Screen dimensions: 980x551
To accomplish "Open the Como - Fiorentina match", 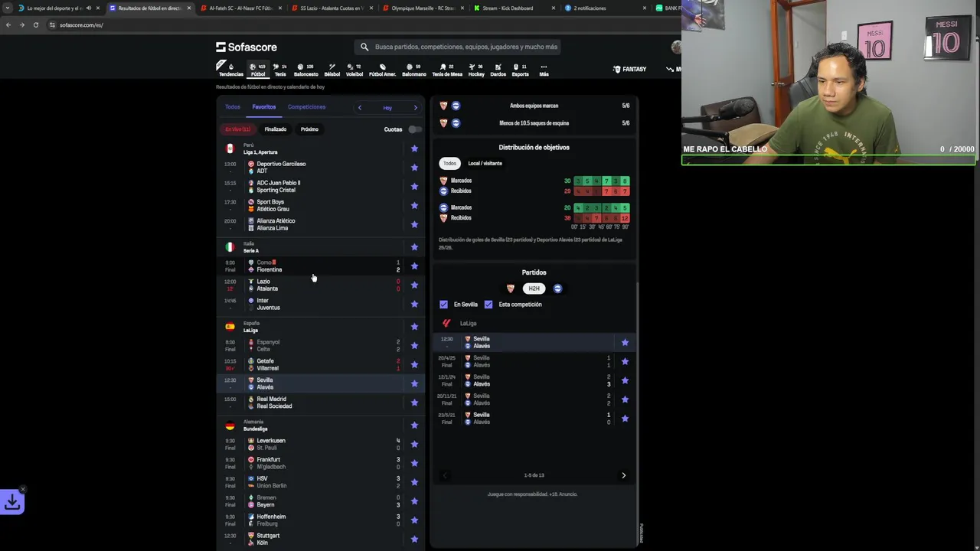I will tap(320, 266).
